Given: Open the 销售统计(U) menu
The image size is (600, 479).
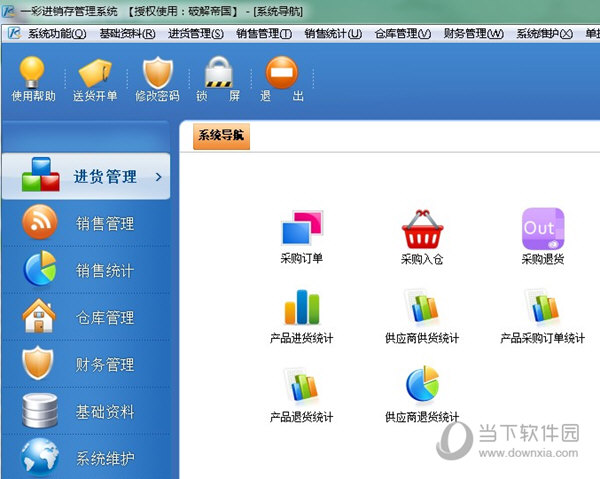Looking at the screenshot, I should coord(333,34).
